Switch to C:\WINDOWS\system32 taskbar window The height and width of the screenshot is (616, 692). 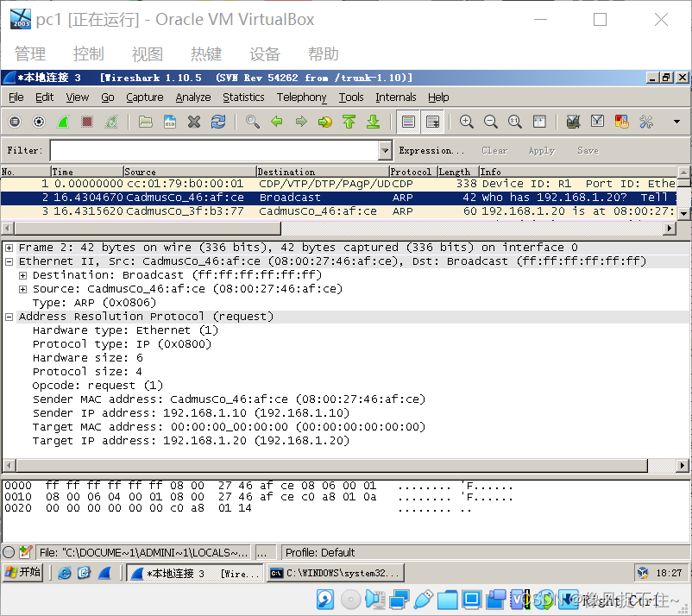click(x=335, y=573)
